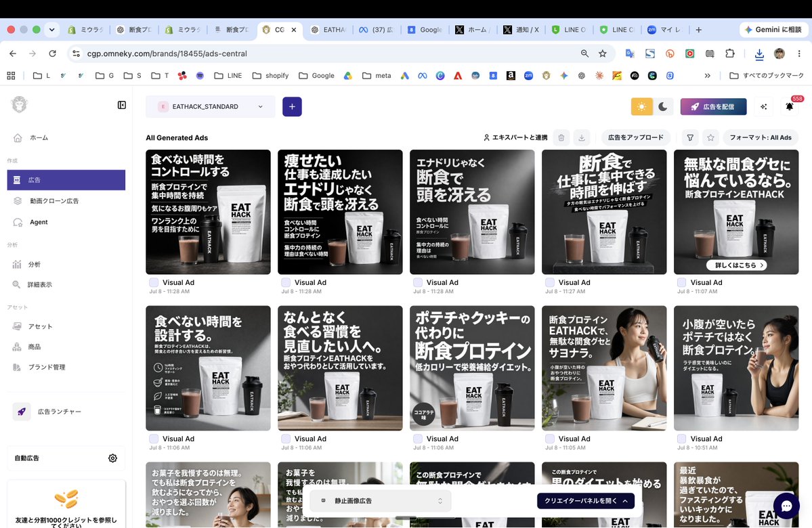Open the EATHACK_STANDARD brand dropdown

211,107
